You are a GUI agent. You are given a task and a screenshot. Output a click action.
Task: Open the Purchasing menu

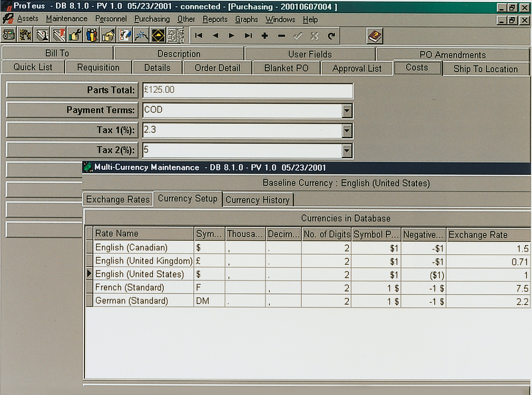click(152, 19)
